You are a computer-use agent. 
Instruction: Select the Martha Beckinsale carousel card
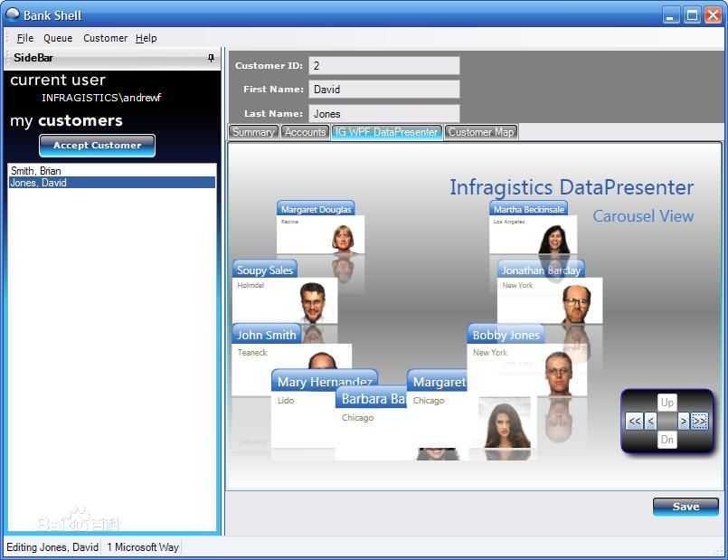[533, 228]
